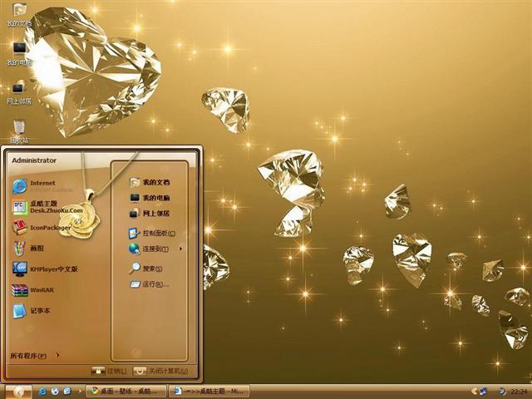Expand All Programs (所有程序) in the Start menu
This screenshot has height=399, width=532.
point(35,356)
